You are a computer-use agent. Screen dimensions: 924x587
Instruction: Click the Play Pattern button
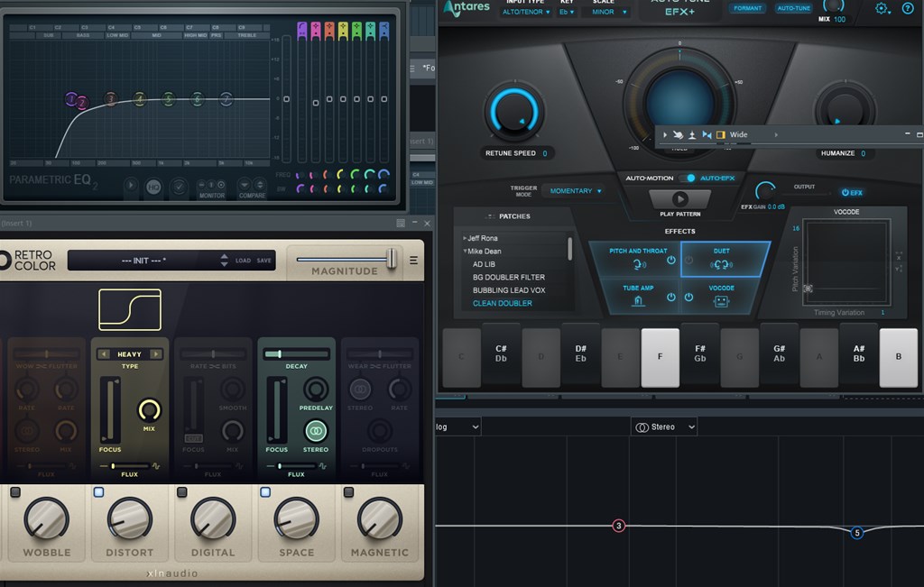(680, 199)
